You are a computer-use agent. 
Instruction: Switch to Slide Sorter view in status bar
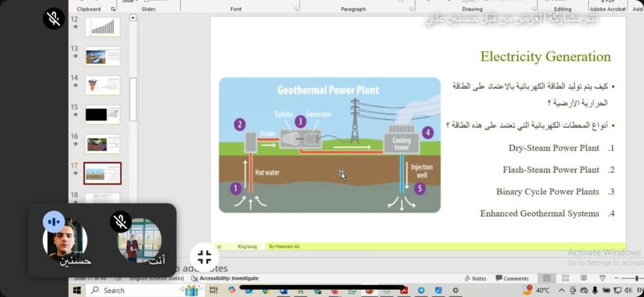tap(565, 278)
